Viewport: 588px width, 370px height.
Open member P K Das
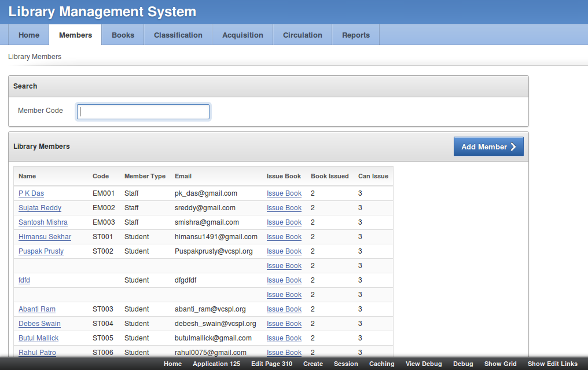[31, 193]
